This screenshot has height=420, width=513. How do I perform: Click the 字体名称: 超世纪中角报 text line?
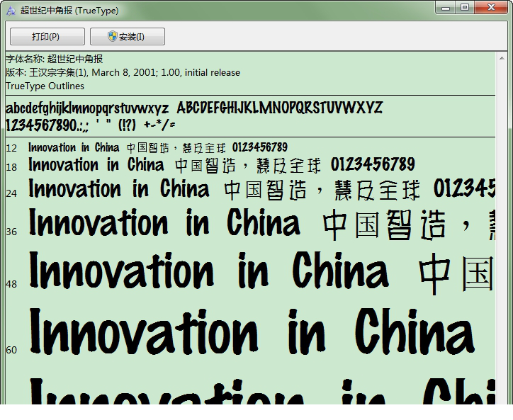pyautogui.click(x=55, y=59)
